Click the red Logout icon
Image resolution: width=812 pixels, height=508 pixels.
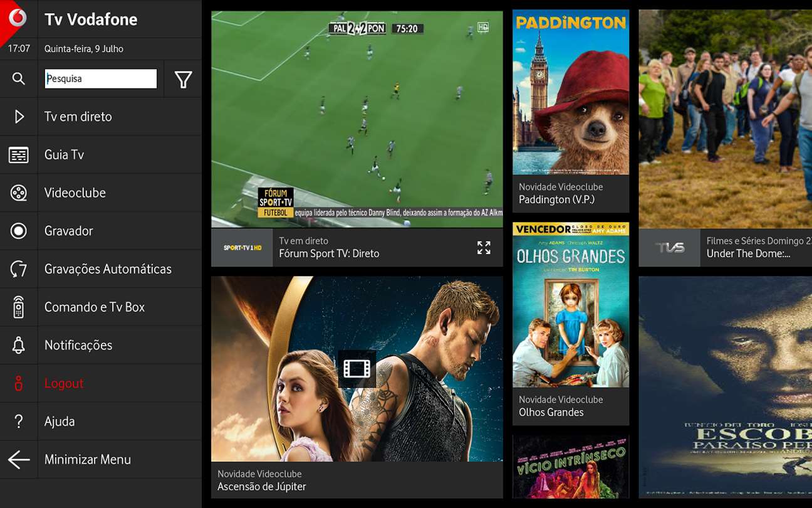(x=19, y=383)
